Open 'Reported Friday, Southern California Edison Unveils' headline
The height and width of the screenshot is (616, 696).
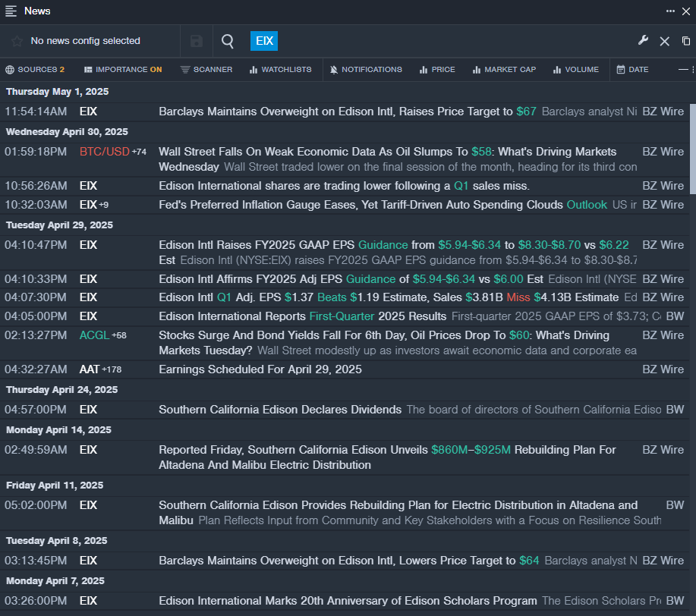tap(388, 457)
